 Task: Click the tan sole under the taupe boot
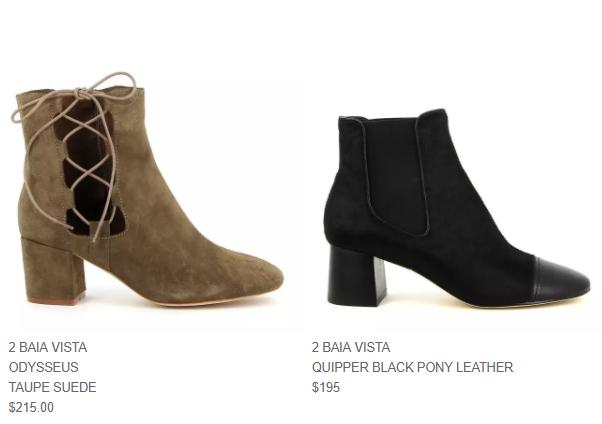point(180,303)
